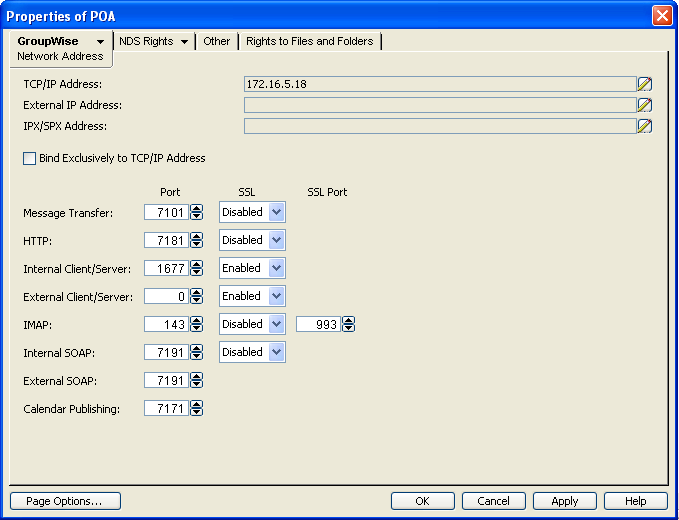The image size is (679, 520).
Task: Click the Cancel button
Action: [494, 501]
